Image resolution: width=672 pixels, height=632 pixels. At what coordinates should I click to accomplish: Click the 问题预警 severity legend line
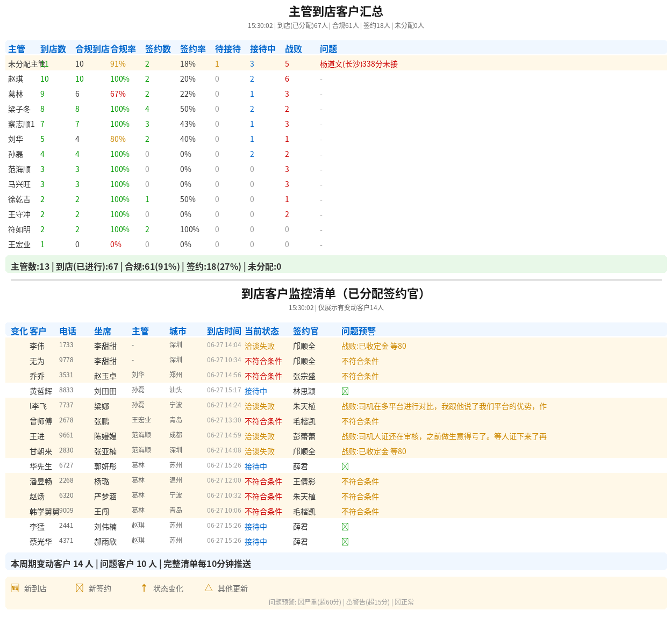pos(341,602)
